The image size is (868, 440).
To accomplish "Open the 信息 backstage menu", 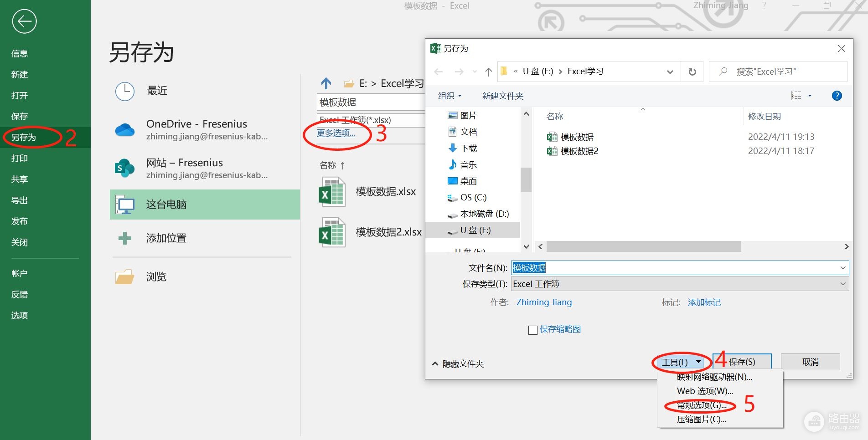I will [20, 53].
